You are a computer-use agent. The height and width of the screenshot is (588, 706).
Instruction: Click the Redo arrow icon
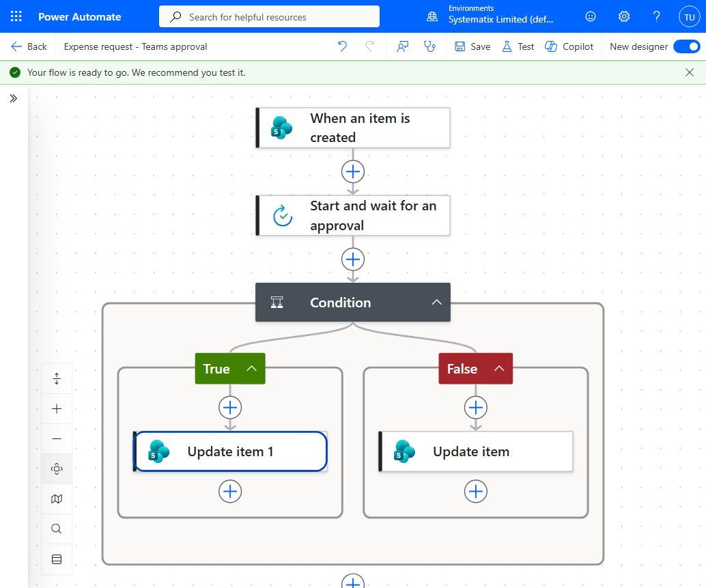[x=369, y=46]
